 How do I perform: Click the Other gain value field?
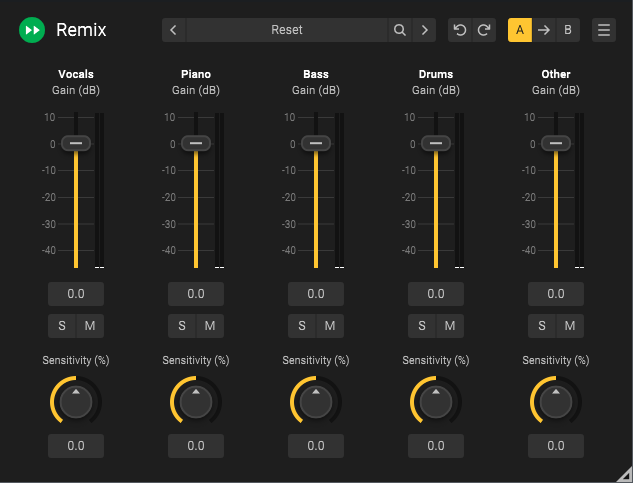coord(556,294)
